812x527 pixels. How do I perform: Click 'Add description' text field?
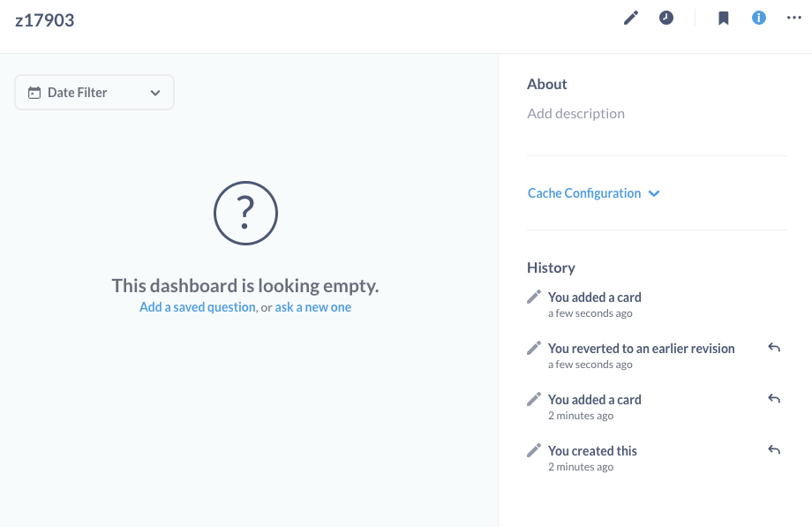[x=575, y=113]
